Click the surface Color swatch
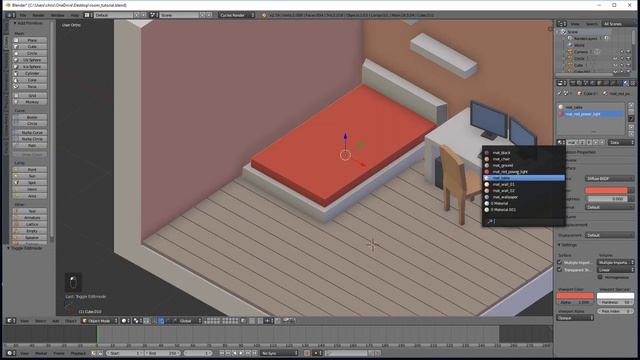This screenshot has height=360, width=640. [606, 190]
